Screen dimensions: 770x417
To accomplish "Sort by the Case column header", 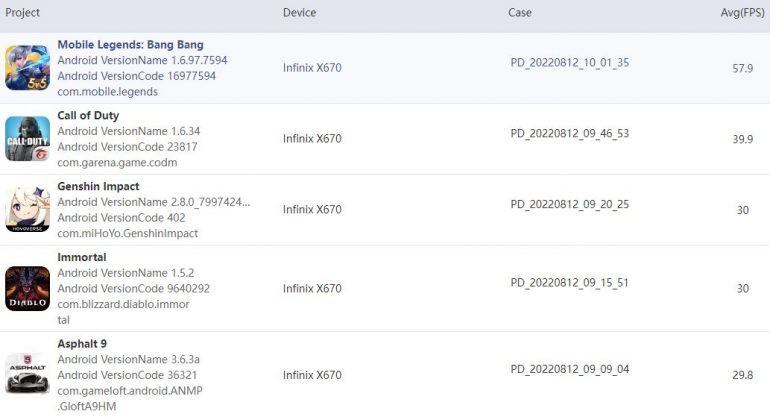I will 520,13.
